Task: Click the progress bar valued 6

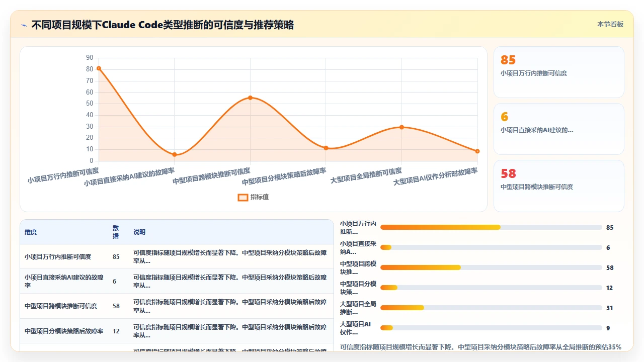Action: tap(491, 247)
